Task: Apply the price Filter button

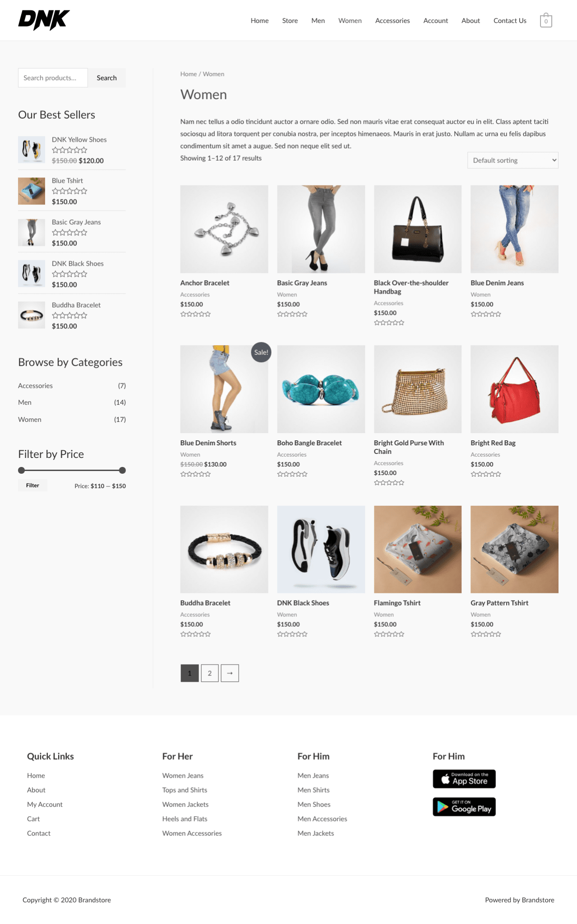Action: 32,485
